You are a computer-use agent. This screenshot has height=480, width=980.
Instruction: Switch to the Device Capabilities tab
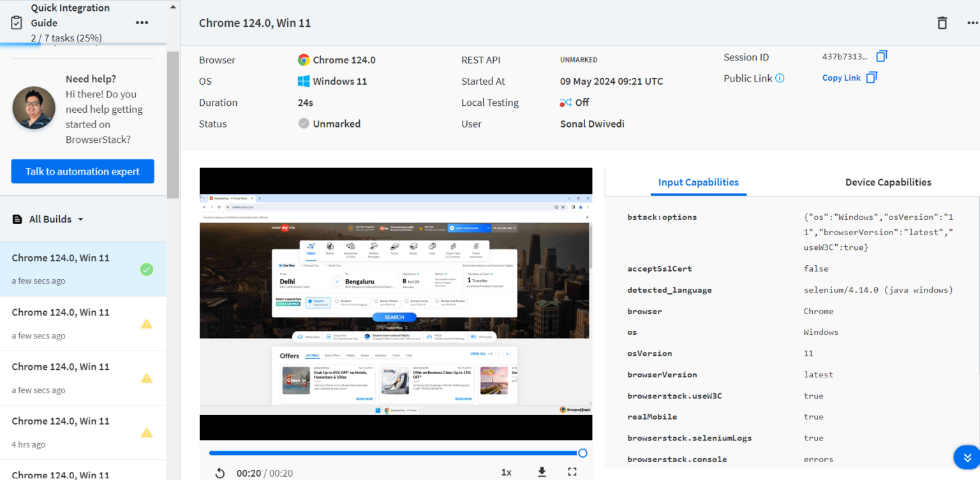[887, 182]
